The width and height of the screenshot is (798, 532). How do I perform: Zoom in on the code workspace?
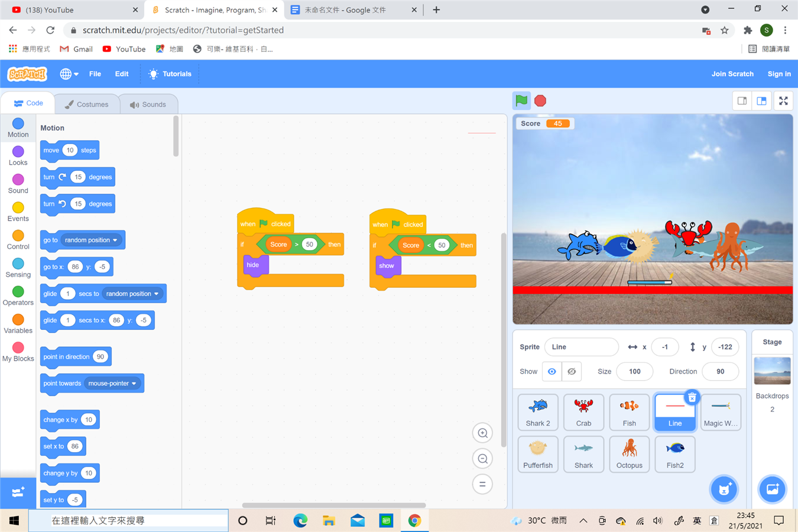pyautogui.click(x=482, y=433)
